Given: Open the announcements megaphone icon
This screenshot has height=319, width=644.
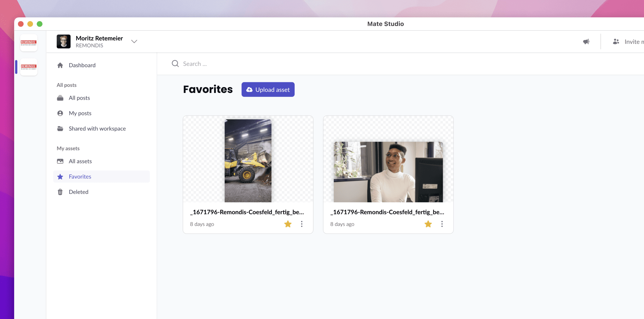Looking at the screenshot, I should click(586, 41).
